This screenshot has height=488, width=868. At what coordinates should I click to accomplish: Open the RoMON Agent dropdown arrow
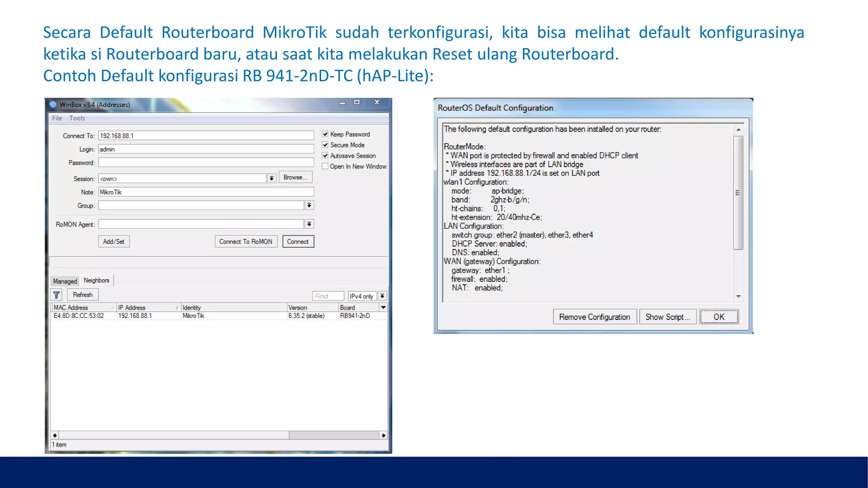point(309,224)
